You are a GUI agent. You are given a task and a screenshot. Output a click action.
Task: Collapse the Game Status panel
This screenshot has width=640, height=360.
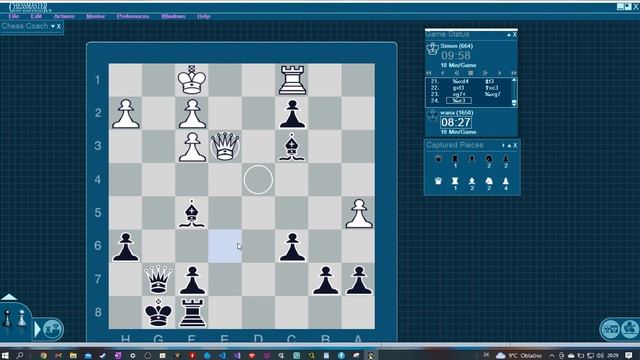[x=509, y=35]
